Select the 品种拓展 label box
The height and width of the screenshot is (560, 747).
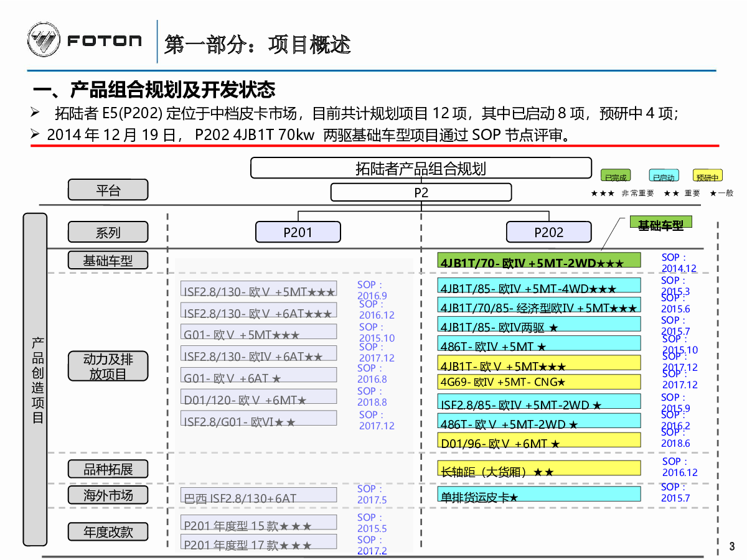click(x=108, y=469)
